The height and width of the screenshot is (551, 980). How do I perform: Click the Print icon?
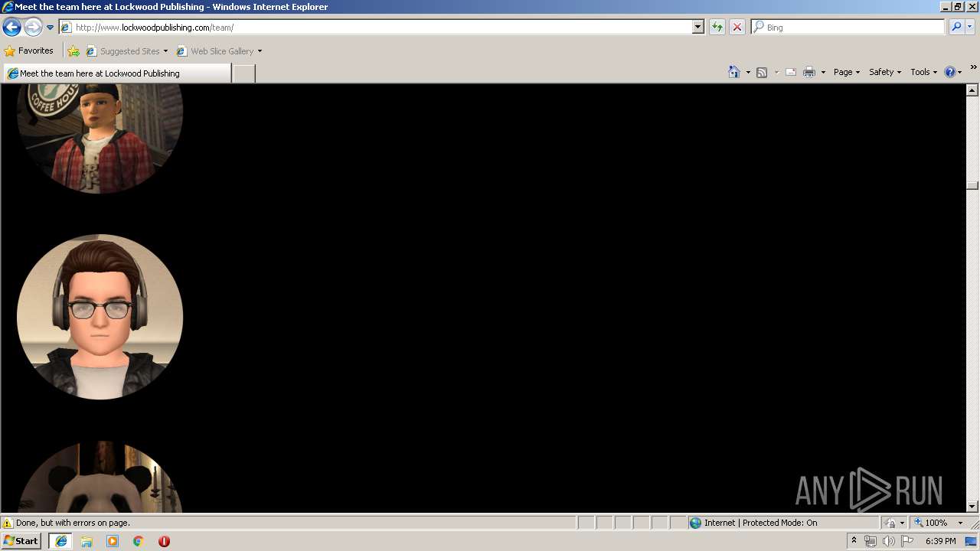(809, 72)
